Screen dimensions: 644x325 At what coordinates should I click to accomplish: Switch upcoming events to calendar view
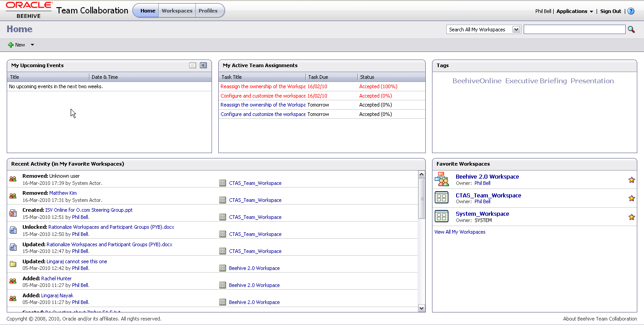pos(203,65)
